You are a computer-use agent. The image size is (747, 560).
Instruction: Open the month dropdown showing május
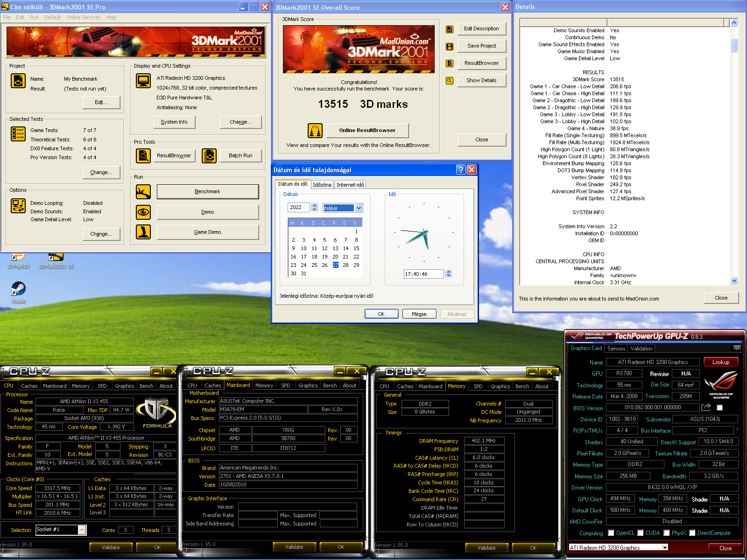point(359,208)
